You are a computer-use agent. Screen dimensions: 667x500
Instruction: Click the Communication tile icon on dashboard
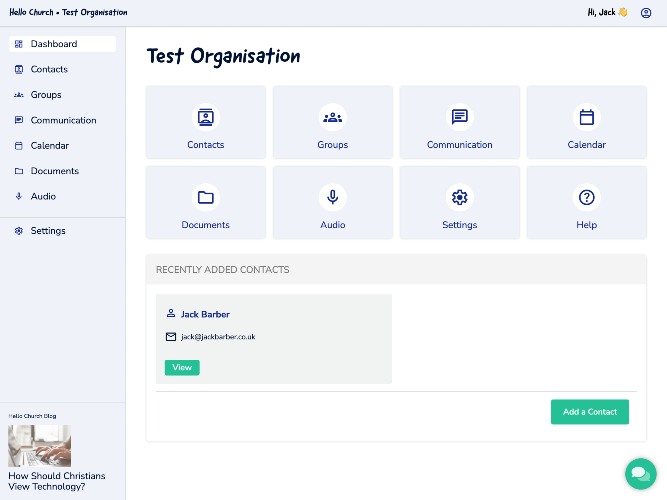point(459,117)
